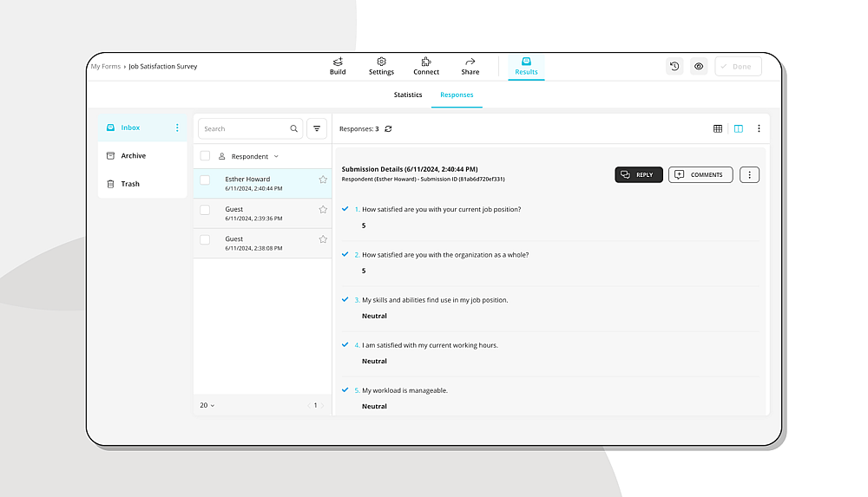Open the Results tab
This screenshot has height=497, width=868.
point(526,67)
